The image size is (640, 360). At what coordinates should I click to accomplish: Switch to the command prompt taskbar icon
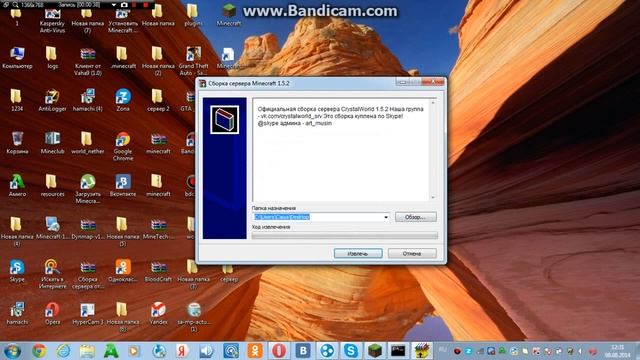398,351
